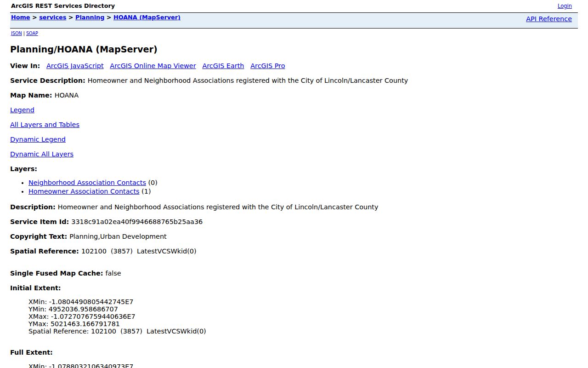Click the Map Name value HOANA

pyautogui.click(x=67, y=95)
